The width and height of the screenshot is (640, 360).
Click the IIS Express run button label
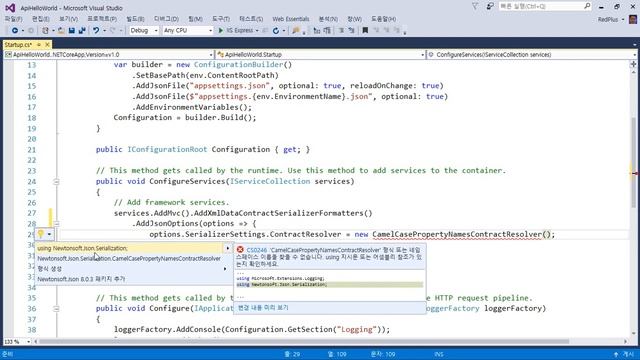(x=240, y=31)
